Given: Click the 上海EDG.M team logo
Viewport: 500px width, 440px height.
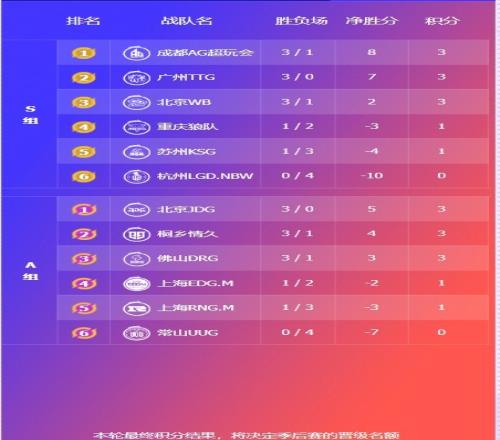Looking at the screenshot, I should [136, 284].
